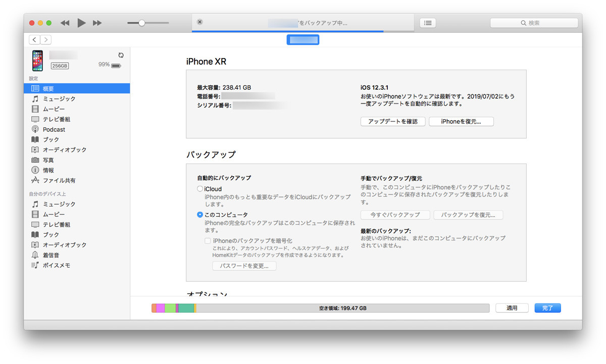606x364 pixels.
Task: Open the 写真 sidebar item
Action: (x=77, y=160)
